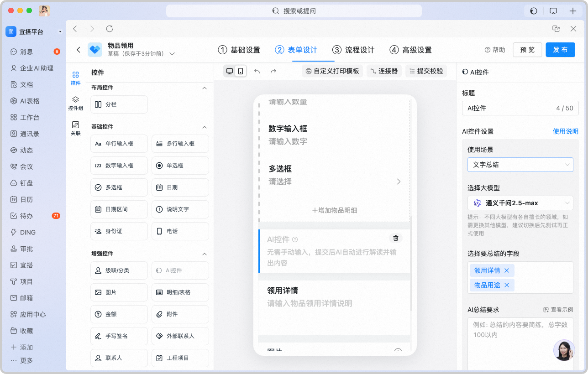
Task: Expand the 草稿 save status dropdown
Action: point(172,54)
